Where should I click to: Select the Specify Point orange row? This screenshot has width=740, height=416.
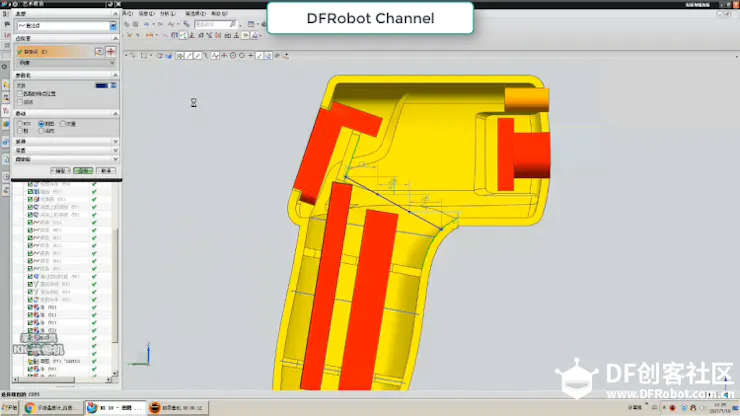click(54, 51)
